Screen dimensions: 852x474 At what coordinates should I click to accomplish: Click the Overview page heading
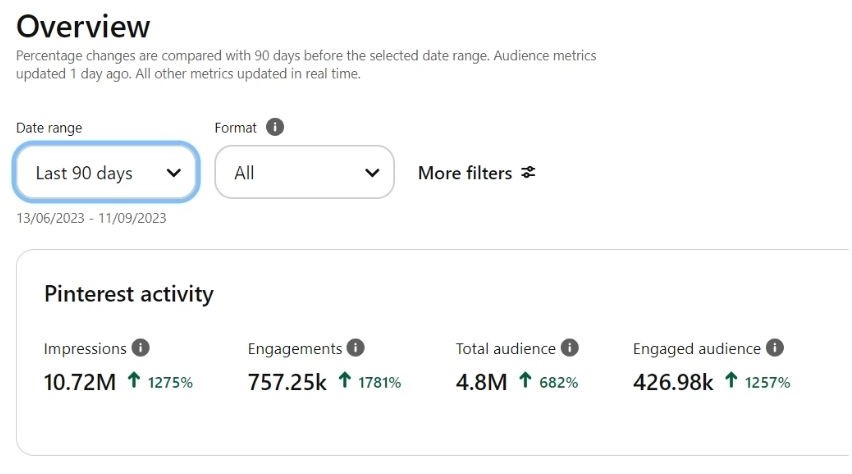[x=83, y=26]
